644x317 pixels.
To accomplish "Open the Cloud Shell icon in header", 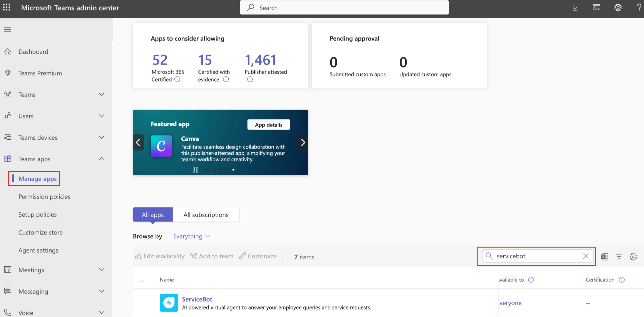I will (x=596, y=7).
